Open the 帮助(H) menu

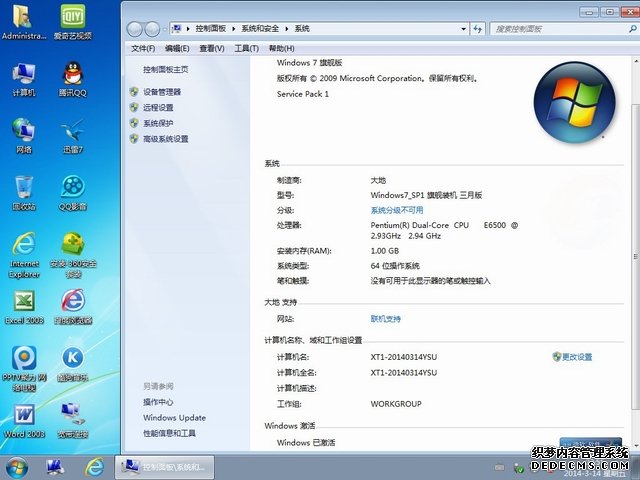click(282, 49)
